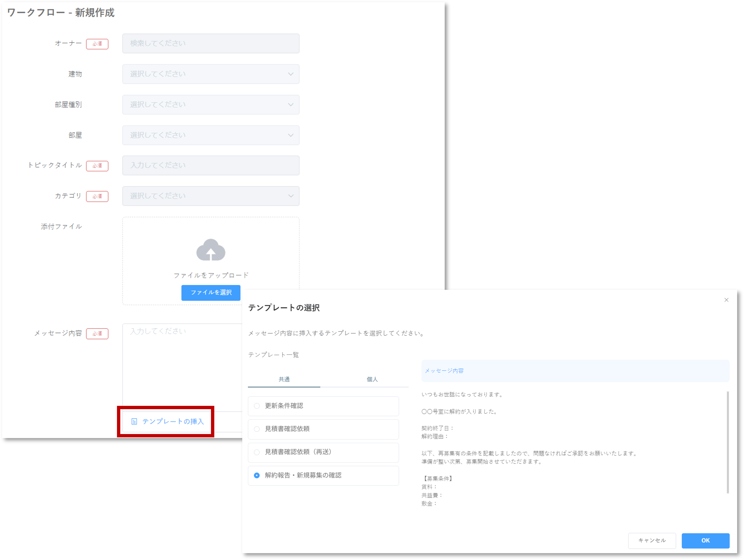
Task: Open the 部屋 selection dropdown
Action: coord(211,135)
